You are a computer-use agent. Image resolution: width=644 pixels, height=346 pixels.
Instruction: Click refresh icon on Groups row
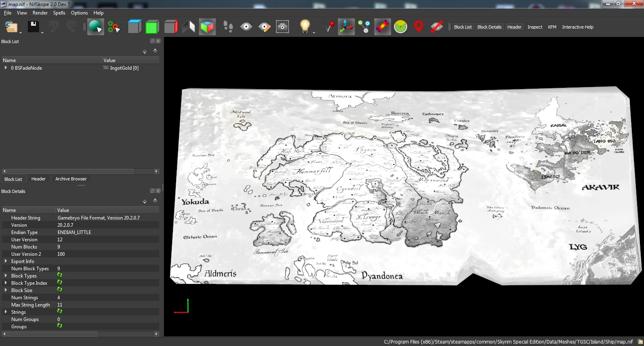pos(60,326)
